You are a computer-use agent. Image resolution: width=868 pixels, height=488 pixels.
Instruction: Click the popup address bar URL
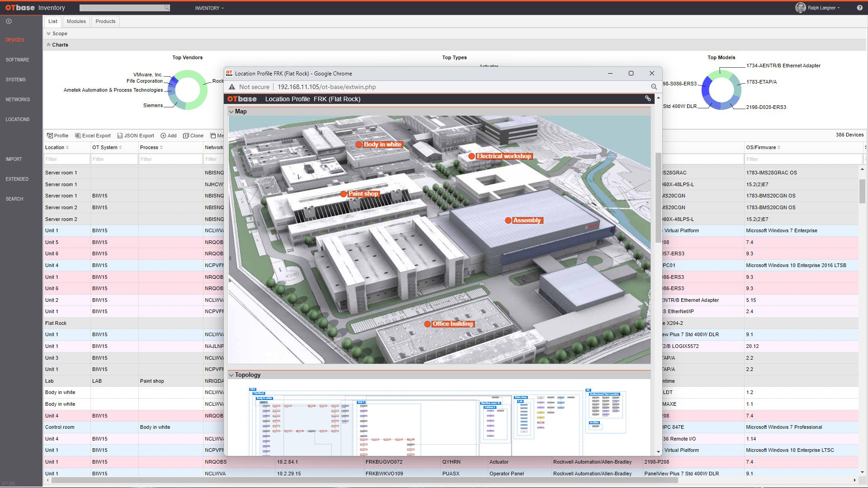click(x=326, y=87)
